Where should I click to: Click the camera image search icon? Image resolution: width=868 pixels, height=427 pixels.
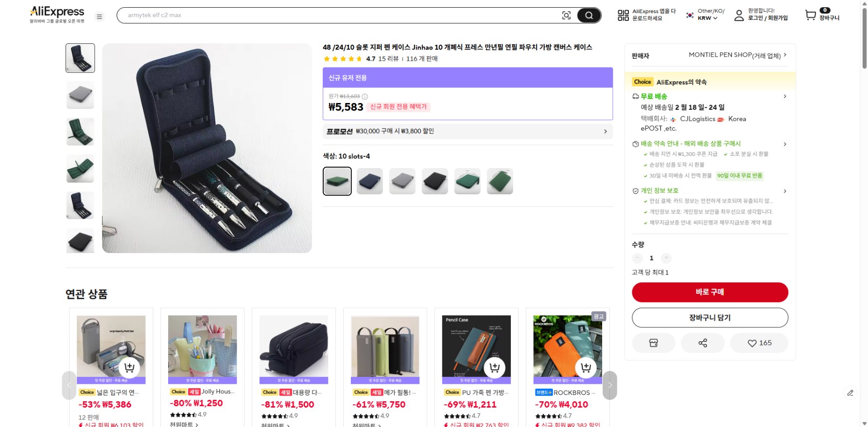[x=567, y=15]
